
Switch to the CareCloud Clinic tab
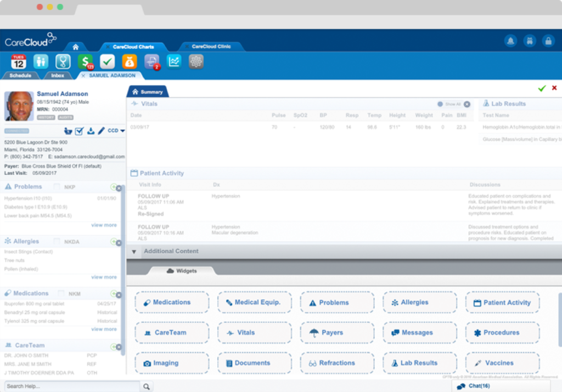[x=211, y=47]
